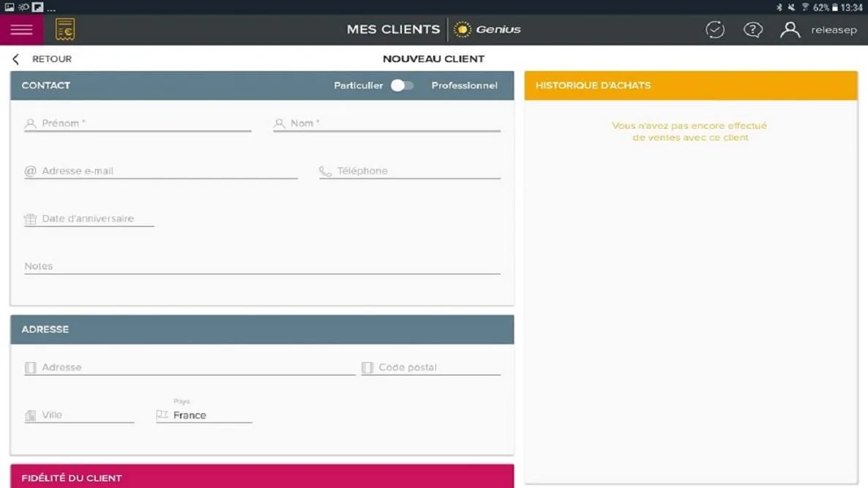The image size is (868, 488).
Task: Focus the Code postal field
Action: click(x=431, y=367)
